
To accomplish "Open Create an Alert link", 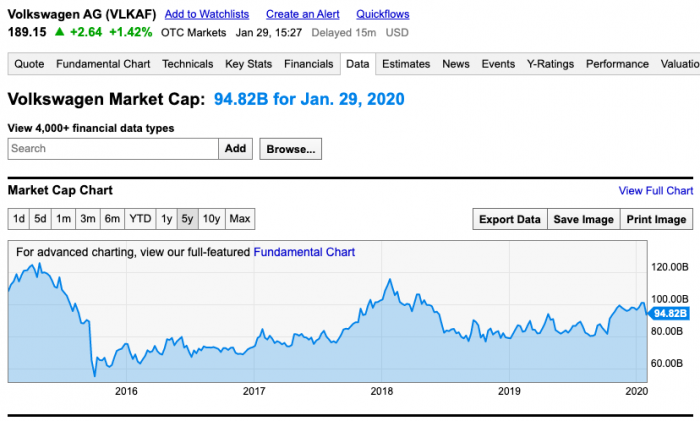I will 302,14.
